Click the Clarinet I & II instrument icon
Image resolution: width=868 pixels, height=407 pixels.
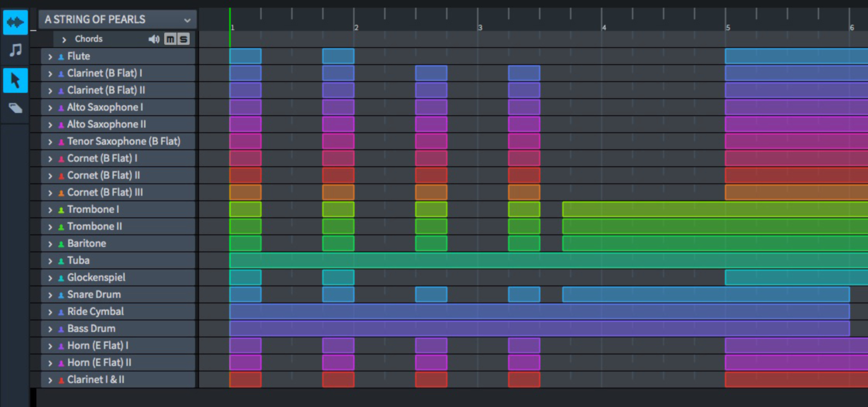coord(61,380)
